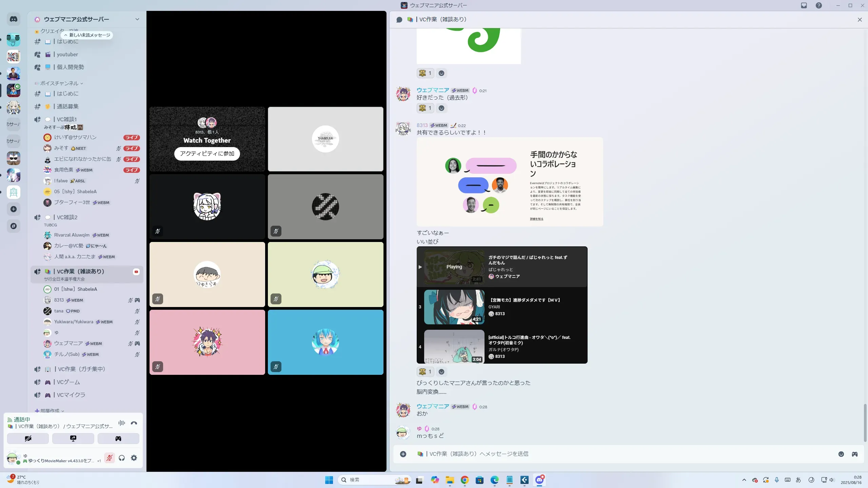Open Discord direct messages home icon
Viewport: 868px width, 488px height.
pos(14,19)
